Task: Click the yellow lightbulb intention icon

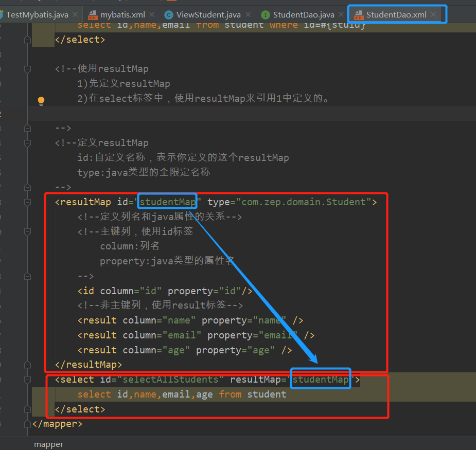Action: (x=41, y=101)
